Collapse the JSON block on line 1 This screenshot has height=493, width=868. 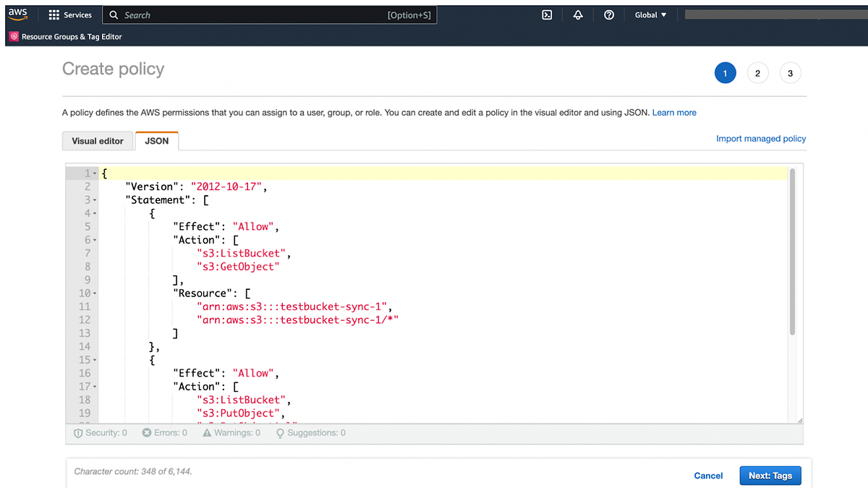click(93, 173)
